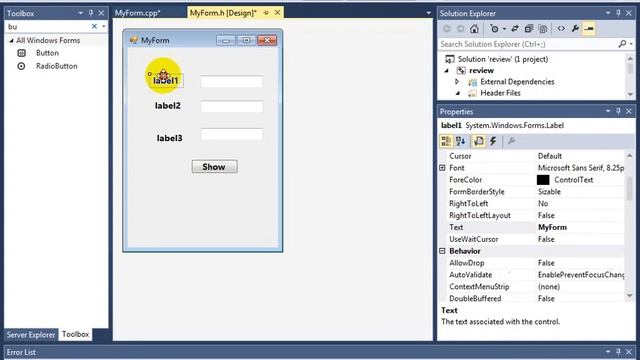Collapse the review project node arrow

pyautogui.click(x=447, y=71)
